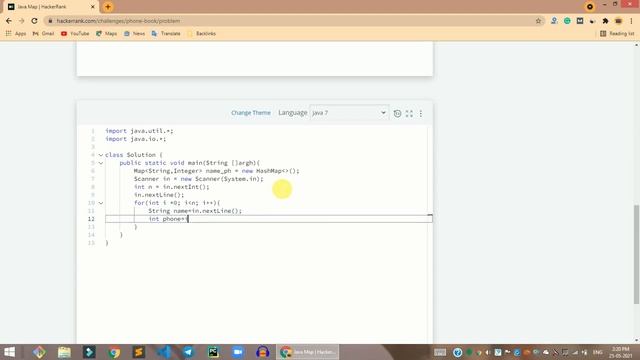Image resolution: width=640 pixels, height=360 pixels.
Task: Open File Explorer from the taskbar
Action: click(64, 352)
